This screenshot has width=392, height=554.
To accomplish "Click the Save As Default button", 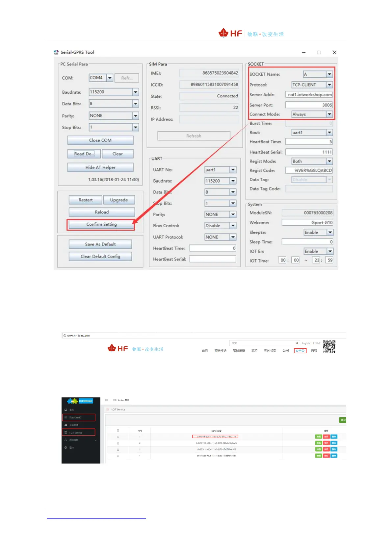I will pyautogui.click(x=100, y=244).
